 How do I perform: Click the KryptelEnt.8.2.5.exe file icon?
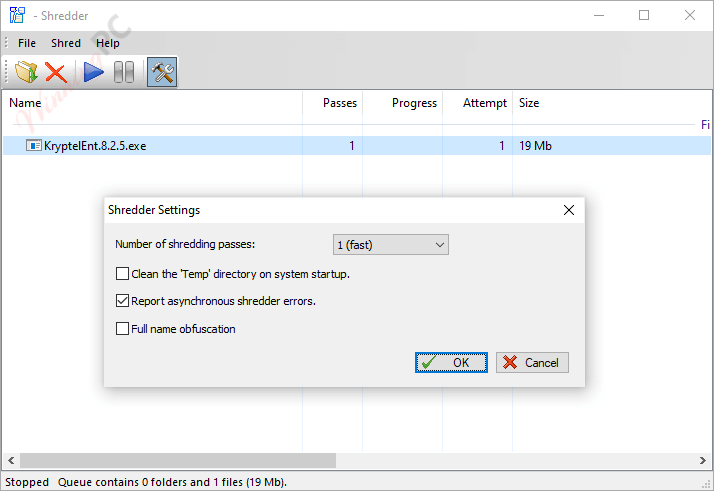pyautogui.click(x=34, y=146)
